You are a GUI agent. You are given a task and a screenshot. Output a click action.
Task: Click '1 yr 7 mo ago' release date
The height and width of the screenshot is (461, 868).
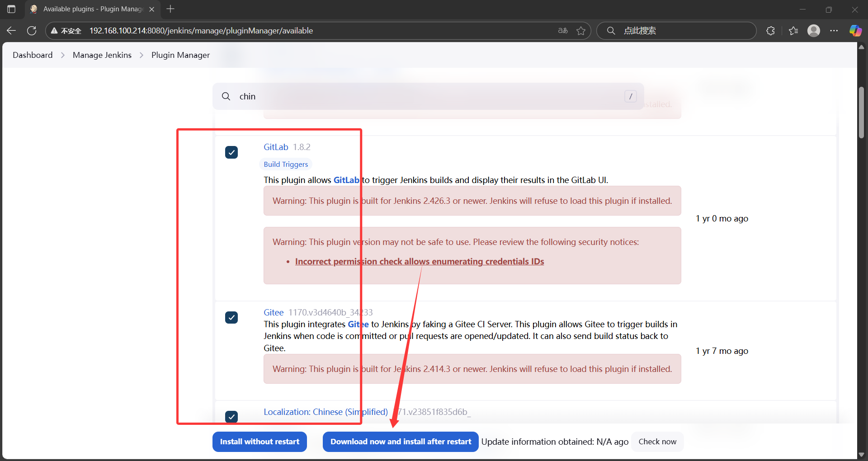[722, 351]
